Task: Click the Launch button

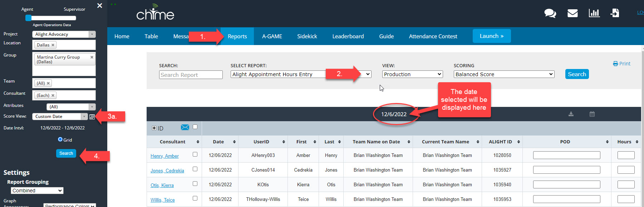Action: click(x=491, y=36)
